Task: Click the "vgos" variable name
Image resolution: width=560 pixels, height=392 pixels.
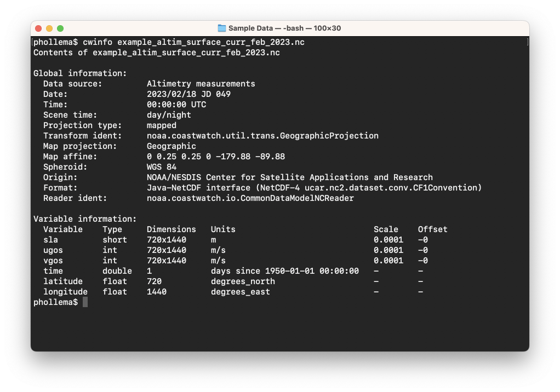Action: pyautogui.click(x=53, y=261)
